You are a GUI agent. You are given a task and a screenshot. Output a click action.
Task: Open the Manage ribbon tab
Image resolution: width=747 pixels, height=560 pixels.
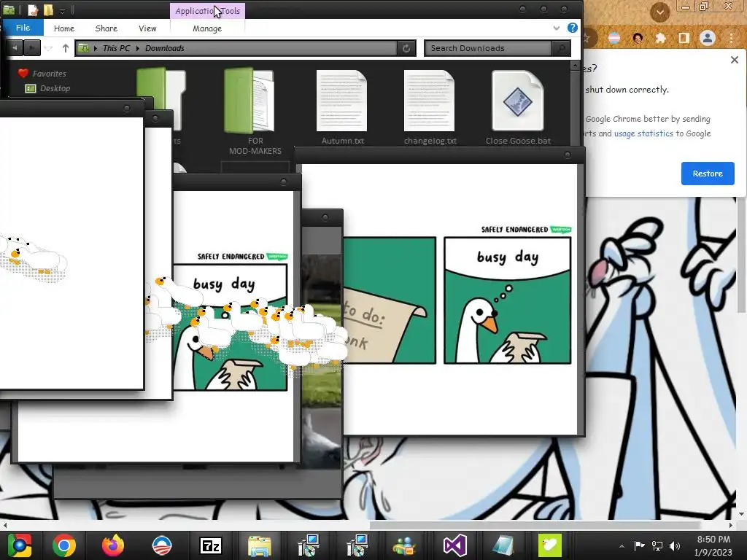(x=207, y=28)
